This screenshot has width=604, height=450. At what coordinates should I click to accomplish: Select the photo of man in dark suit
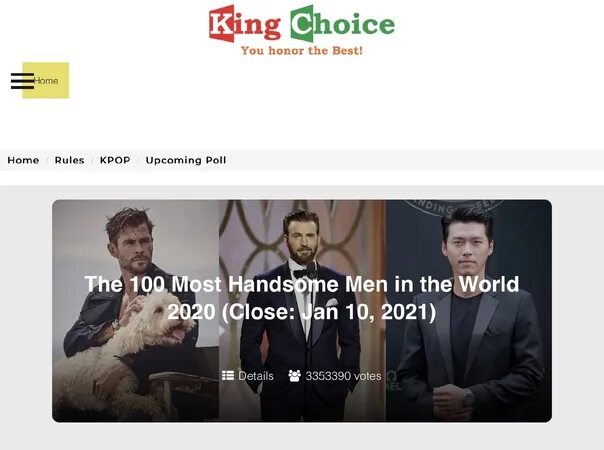[x=469, y=311]
